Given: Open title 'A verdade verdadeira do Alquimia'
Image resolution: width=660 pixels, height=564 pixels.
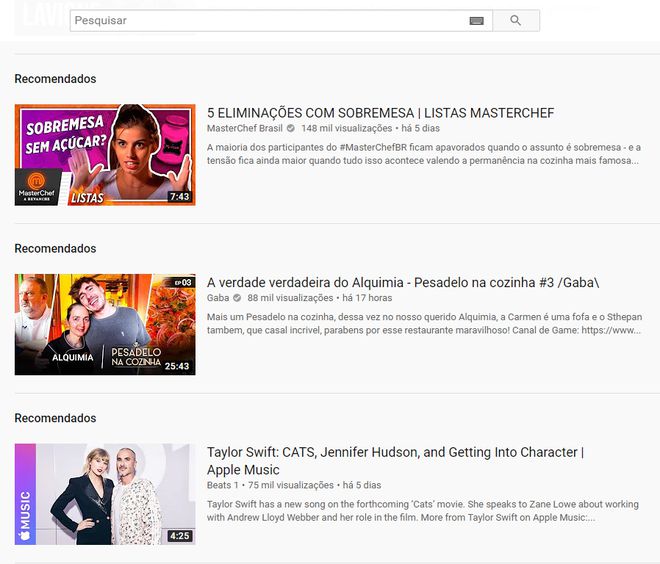Looking at the screenshot, I should point(305,282).
